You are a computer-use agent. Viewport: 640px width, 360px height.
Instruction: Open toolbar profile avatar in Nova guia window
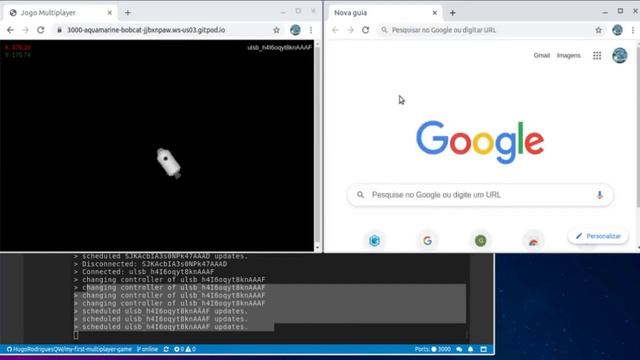617,30
